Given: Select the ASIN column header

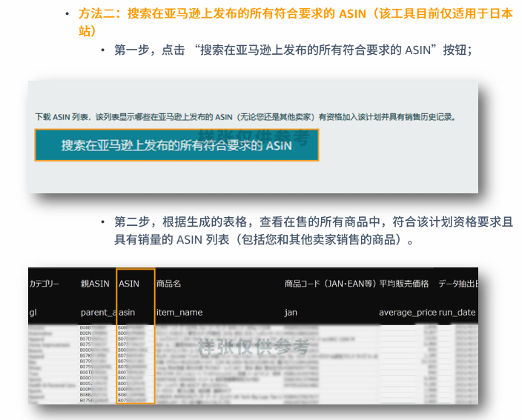Looking at the screenshot, I should tap(129, 284).
